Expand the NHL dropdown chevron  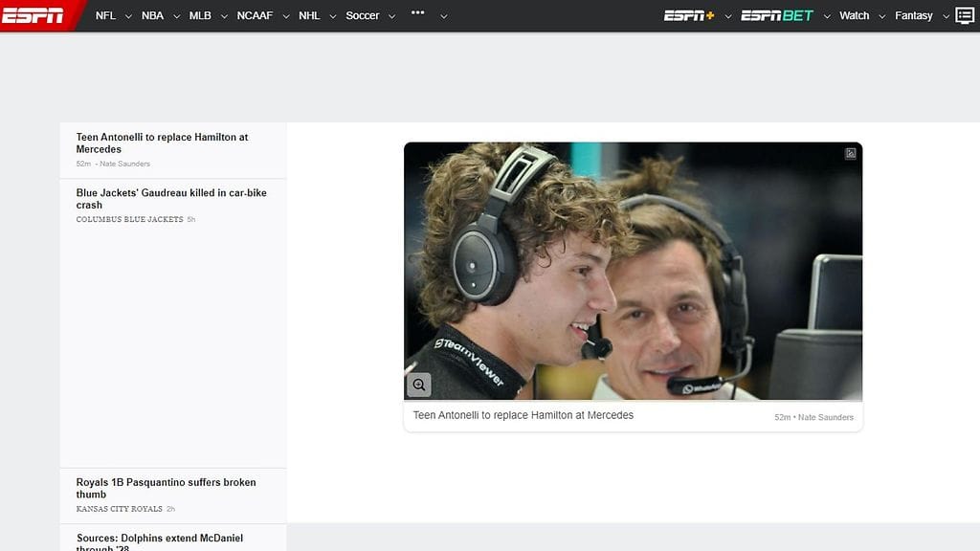[332, 16]
